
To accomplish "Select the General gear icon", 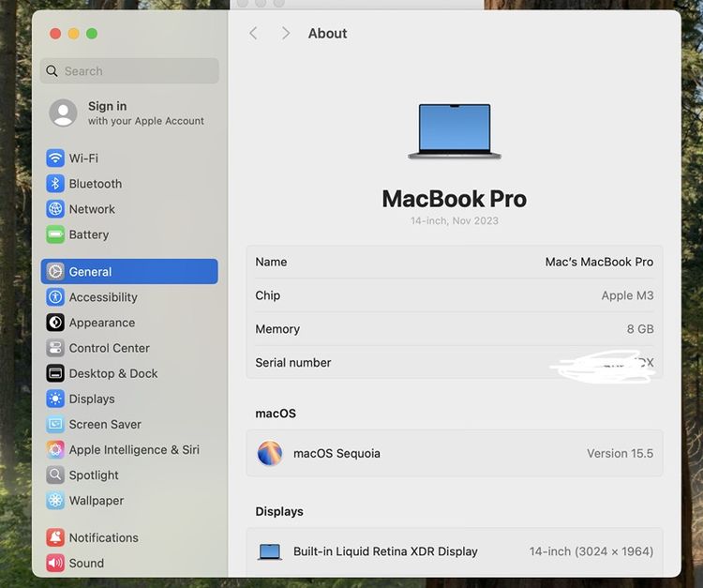I will point(55,271).
